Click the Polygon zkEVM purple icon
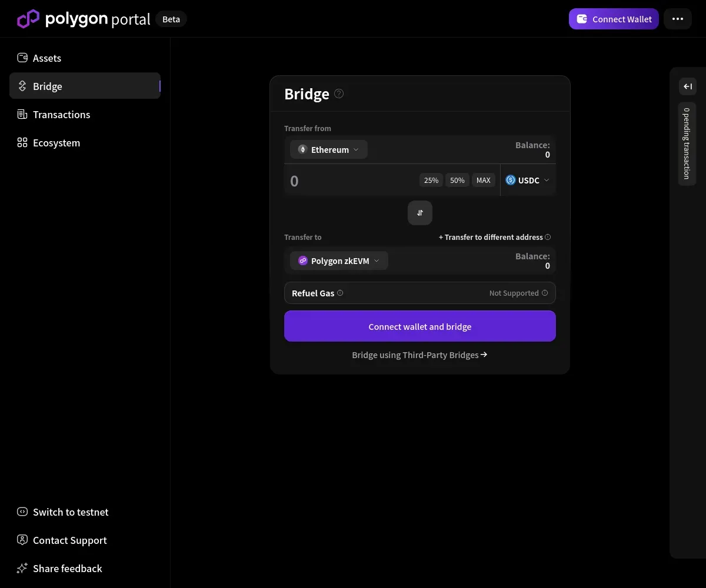The width and height of the screenshot is (706, 588). coord(303,260)
